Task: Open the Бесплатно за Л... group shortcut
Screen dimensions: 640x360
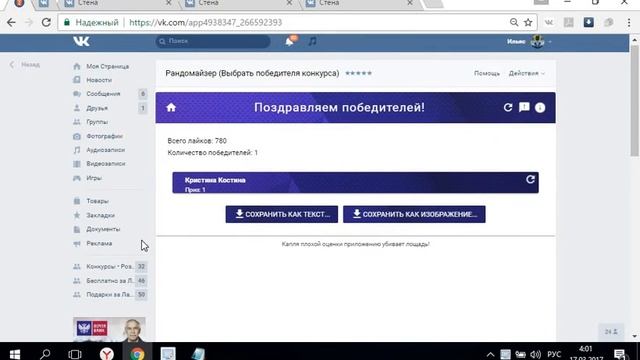Action: [x=109, y=281]
